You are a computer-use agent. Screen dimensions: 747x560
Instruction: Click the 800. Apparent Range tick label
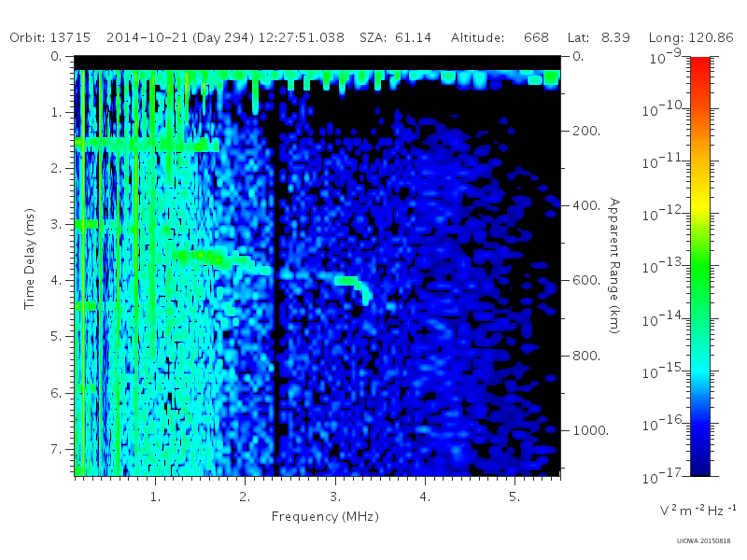point(586,356)
